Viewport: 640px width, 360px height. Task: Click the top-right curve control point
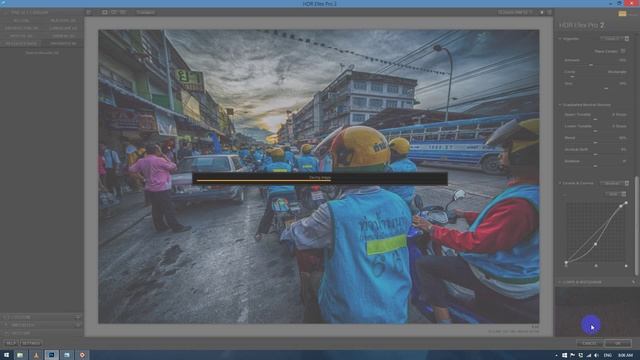tap(626, 202)
